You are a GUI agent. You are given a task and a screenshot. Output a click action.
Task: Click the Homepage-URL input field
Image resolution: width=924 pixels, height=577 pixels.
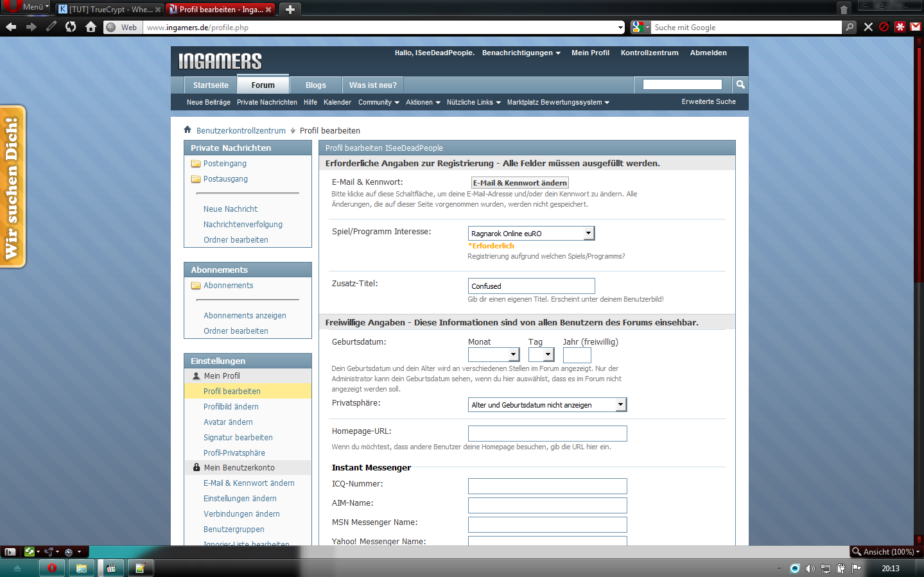tap(547, 433)
